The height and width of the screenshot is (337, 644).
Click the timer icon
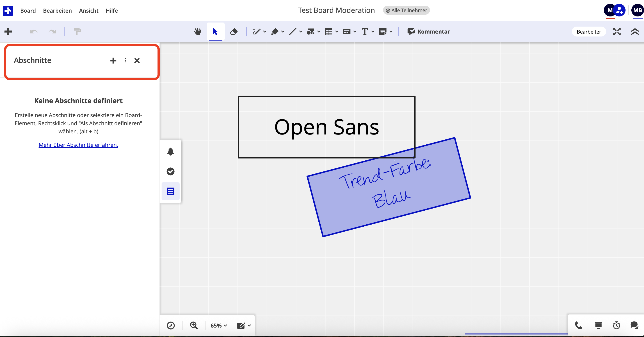click(x=616, y=325)
